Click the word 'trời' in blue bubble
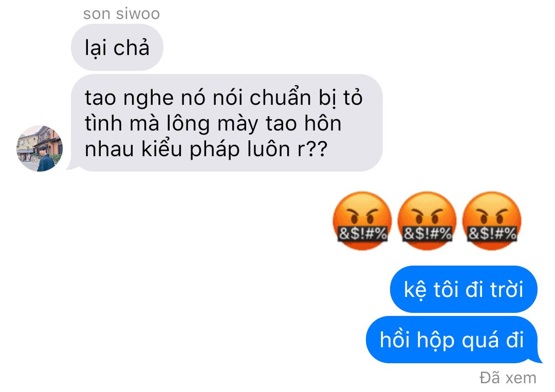This screenshot has width=555, height=392. (x=507, y=289)
